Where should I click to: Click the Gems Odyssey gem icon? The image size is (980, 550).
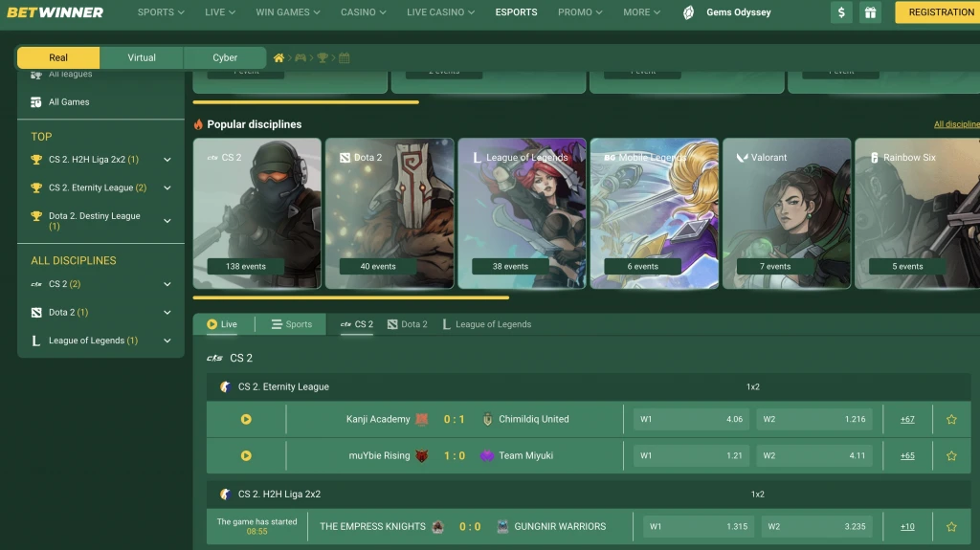[688, 12]
